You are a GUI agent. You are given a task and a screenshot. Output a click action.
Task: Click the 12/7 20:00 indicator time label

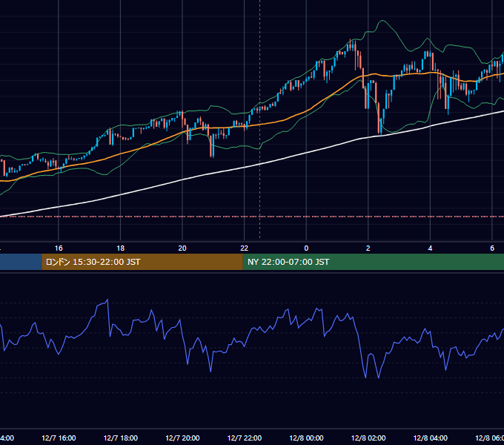(x=182, y=438)
